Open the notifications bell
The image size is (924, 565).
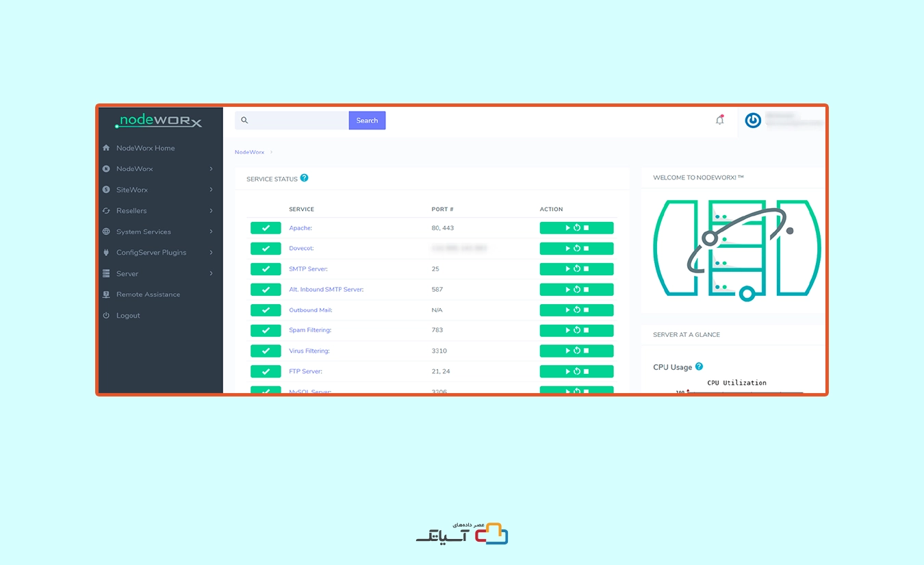(719, 120)
